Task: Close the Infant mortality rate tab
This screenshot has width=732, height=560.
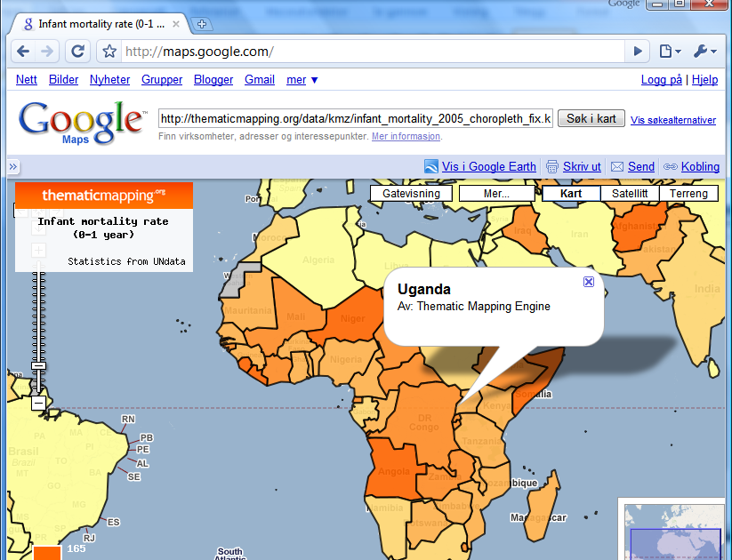Action: (x=176, y=24)
